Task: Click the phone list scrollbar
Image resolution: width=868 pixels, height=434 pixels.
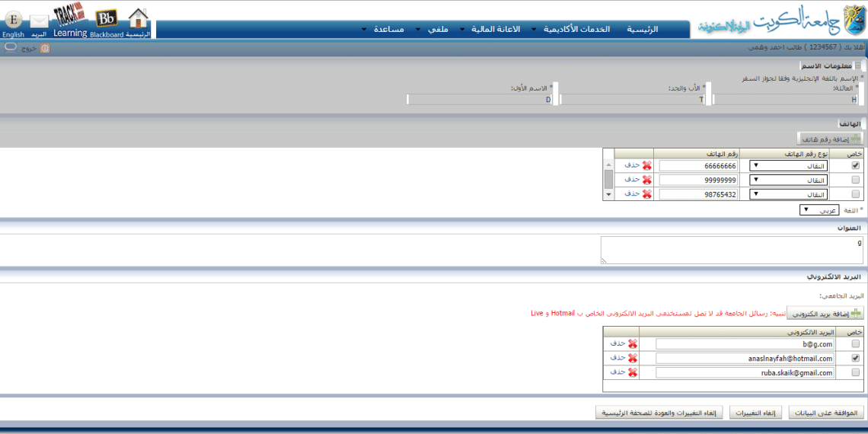Action: point(608,179)
